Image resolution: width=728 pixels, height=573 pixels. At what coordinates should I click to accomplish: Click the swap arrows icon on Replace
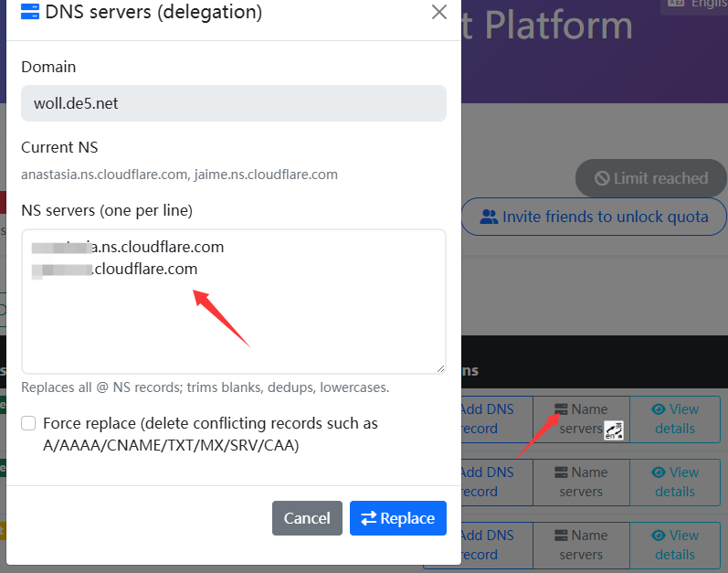[369, 518]
